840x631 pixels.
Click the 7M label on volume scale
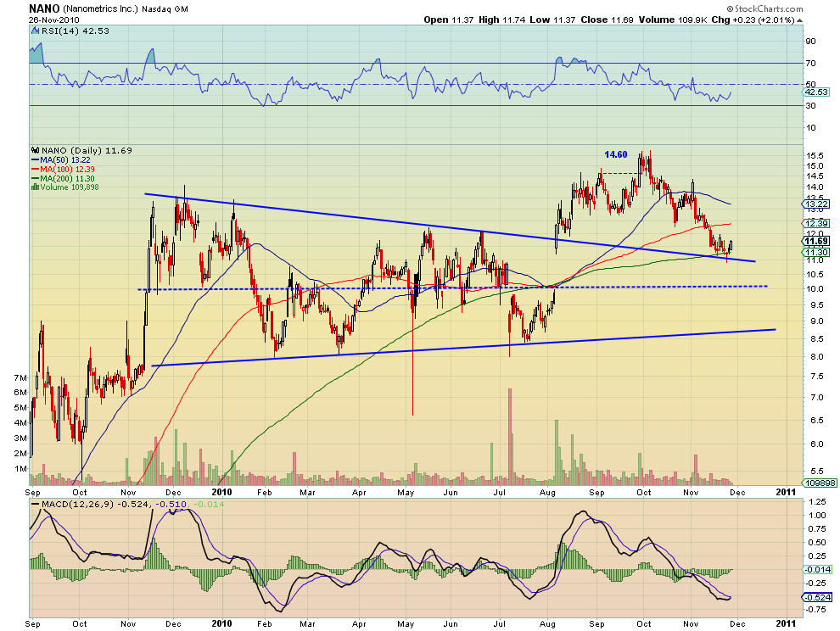(x=20, y=377)
